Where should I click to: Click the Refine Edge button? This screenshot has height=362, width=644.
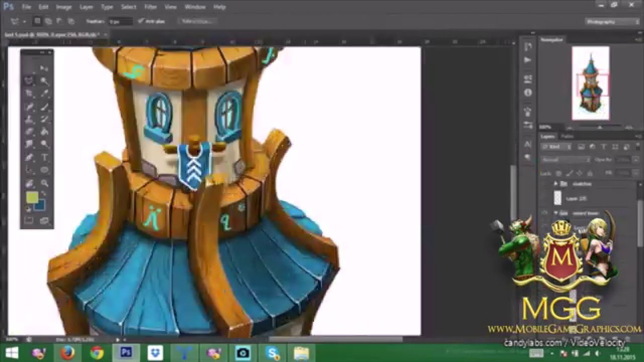(197, 22)
